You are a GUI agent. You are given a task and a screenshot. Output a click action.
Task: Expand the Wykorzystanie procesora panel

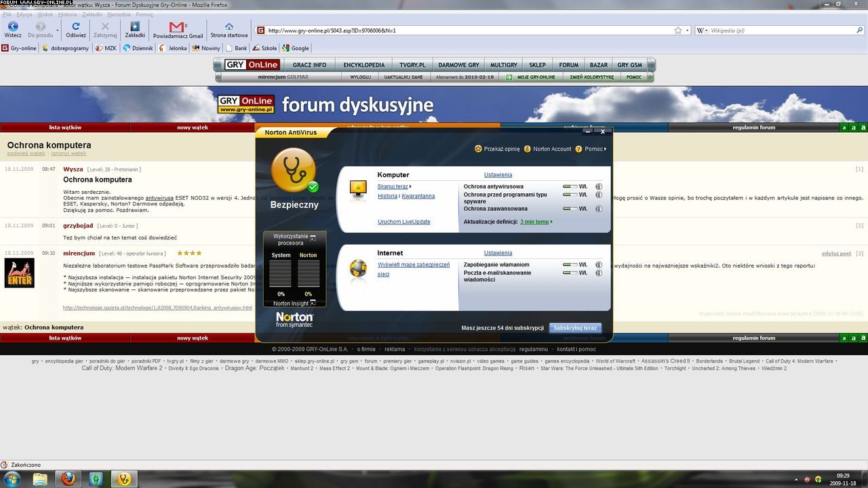point(313,238)
